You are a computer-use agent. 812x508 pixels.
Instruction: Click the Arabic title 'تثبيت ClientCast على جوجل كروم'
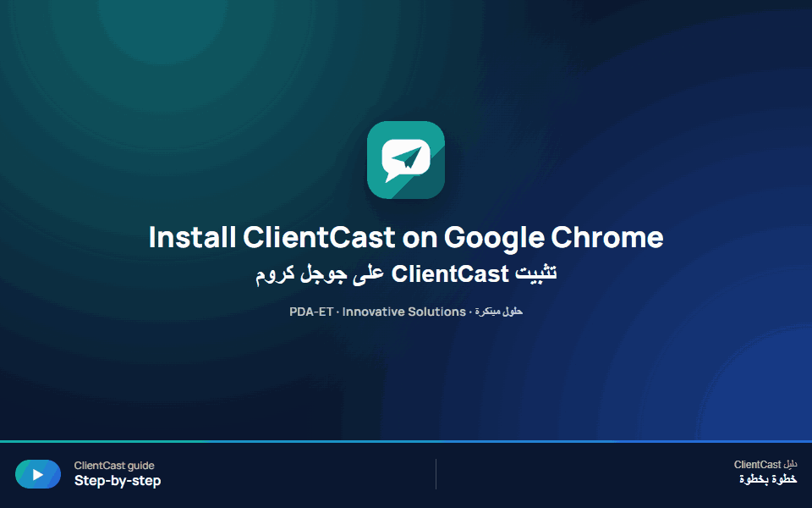click(406, 273)
